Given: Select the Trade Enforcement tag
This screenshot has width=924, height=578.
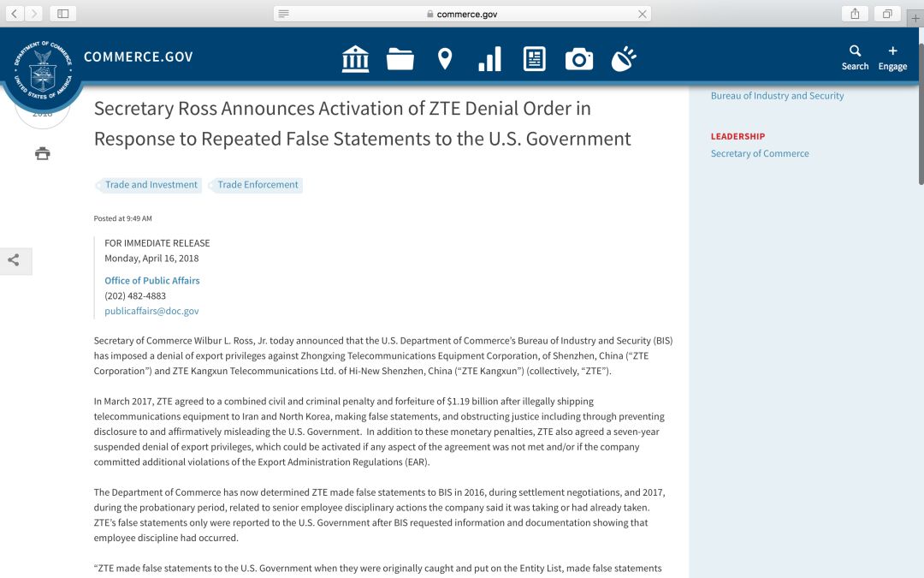Looking at the screenshot, I should (x=257, y=185).
